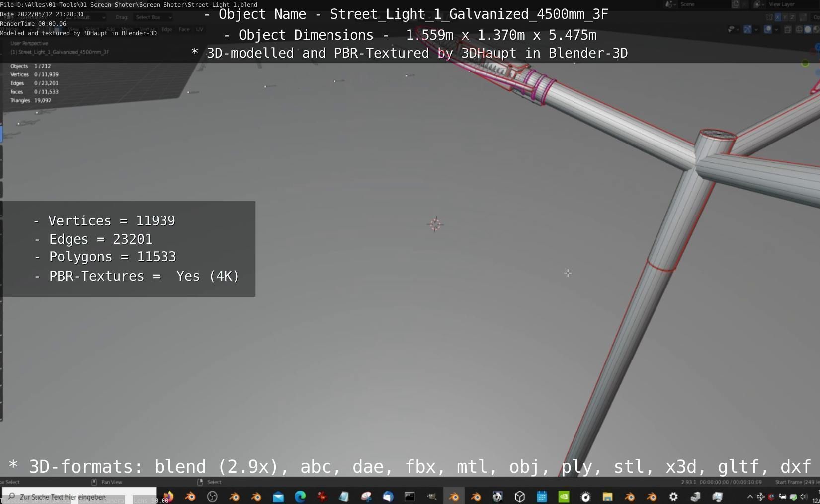Open the blue calculator-style taskbar icon

point(542,496)
